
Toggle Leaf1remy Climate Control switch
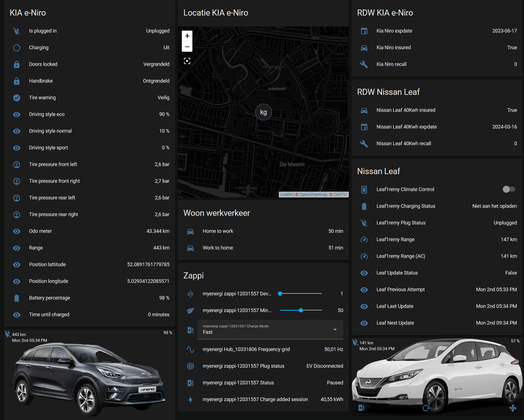(508, 189)
